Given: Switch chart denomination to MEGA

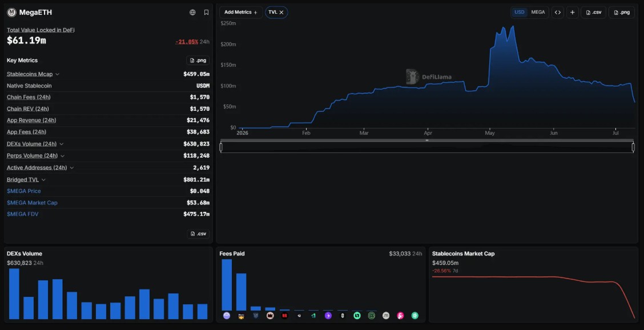Looking at the screenshot, I should point(538,13).
